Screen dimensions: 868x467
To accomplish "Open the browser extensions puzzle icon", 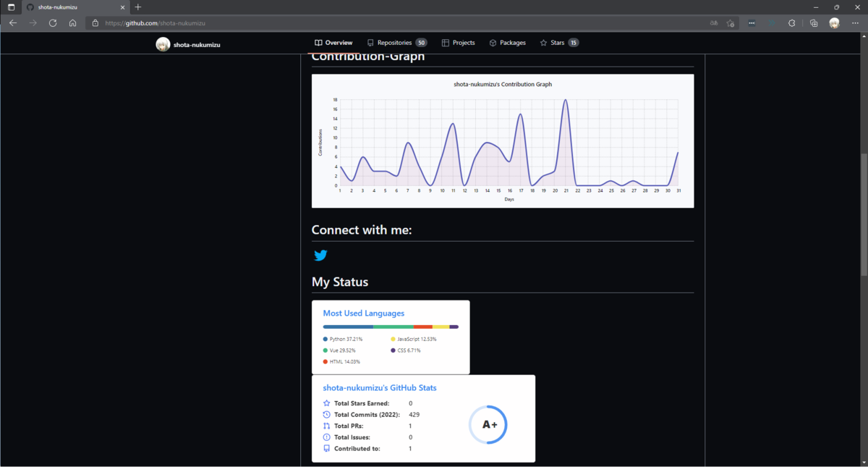I will coord(792,23).
